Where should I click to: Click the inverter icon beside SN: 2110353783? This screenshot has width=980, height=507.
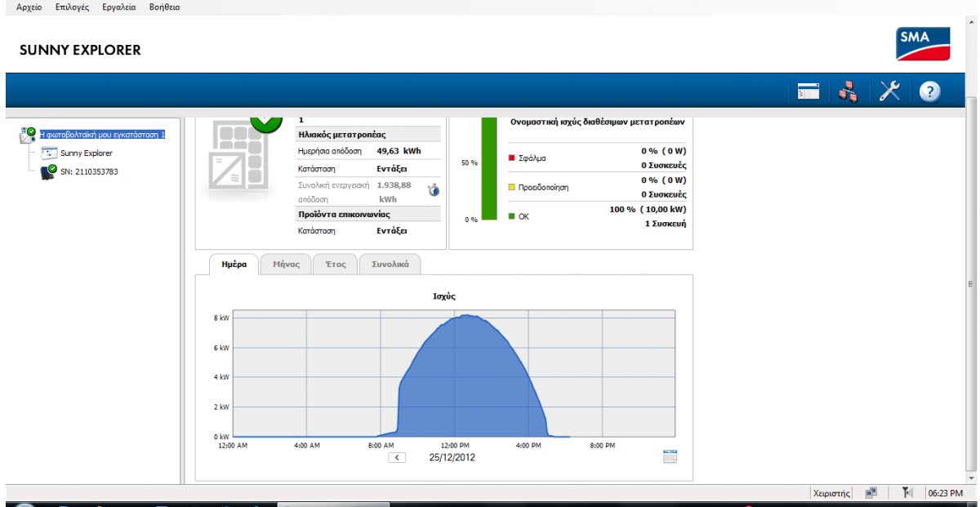(48, 171)
